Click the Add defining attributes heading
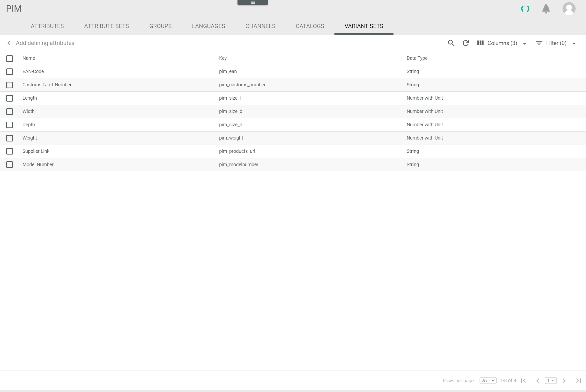 [x=45, y=43]
